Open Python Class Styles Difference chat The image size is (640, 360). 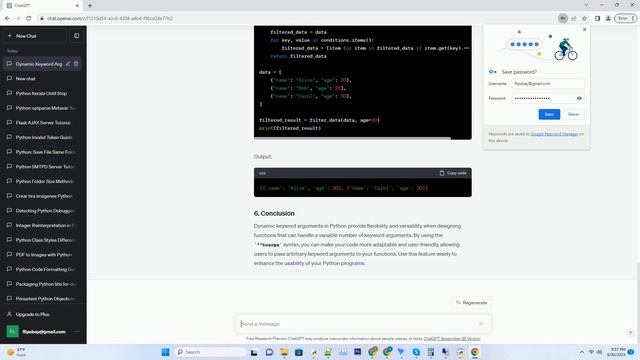42,240
